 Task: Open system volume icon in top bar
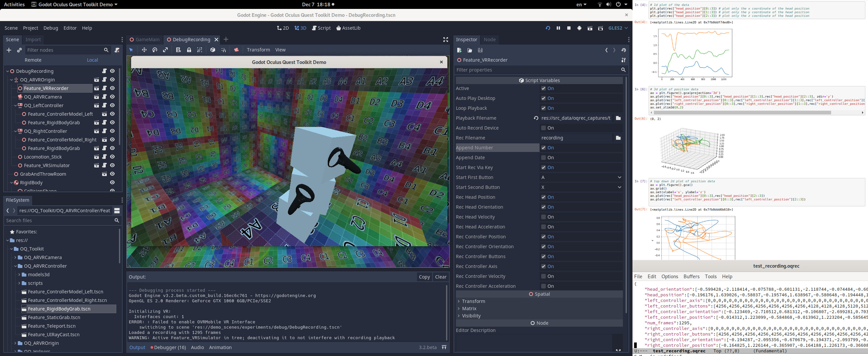tap(608, 4)
